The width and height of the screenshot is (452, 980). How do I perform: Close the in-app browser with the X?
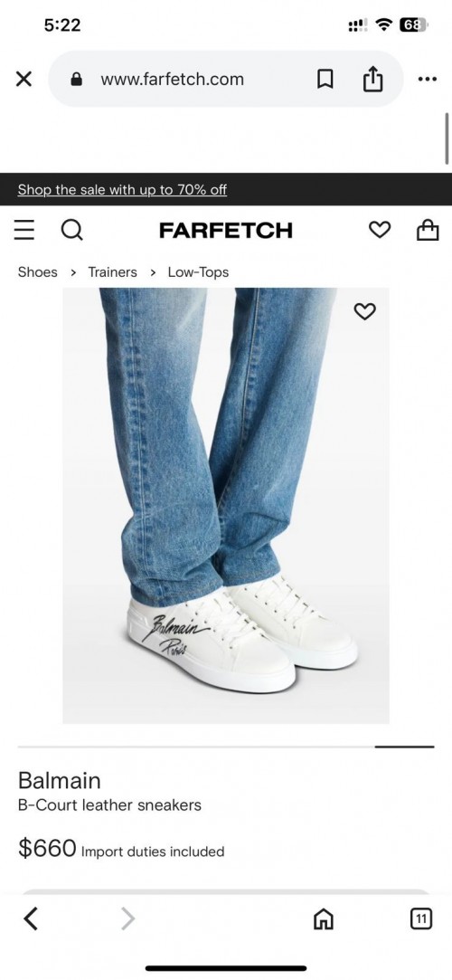pos(24,80)
